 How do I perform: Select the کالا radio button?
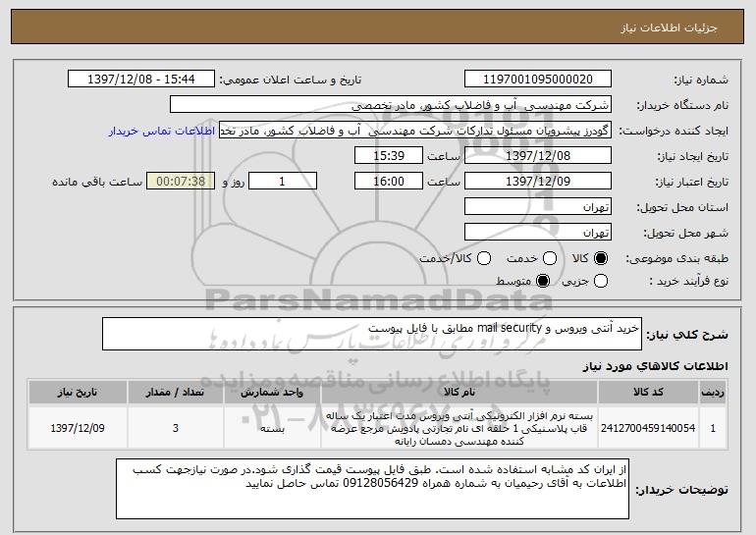pos(600,258)
